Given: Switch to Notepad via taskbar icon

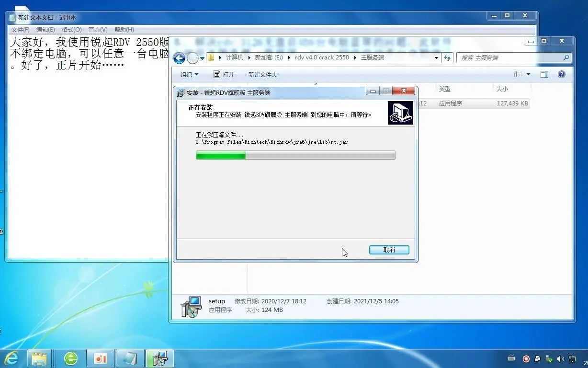Looking at the screenshot, I should click(x=130, y=358).
